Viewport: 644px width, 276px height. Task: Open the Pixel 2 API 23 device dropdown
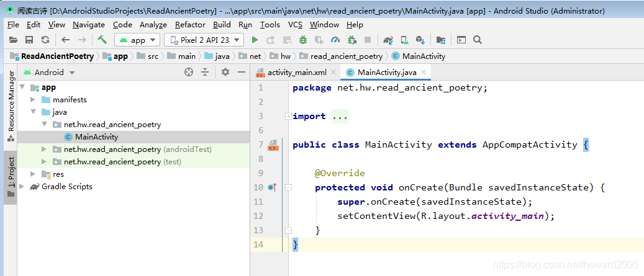click(x=204, y=40)
